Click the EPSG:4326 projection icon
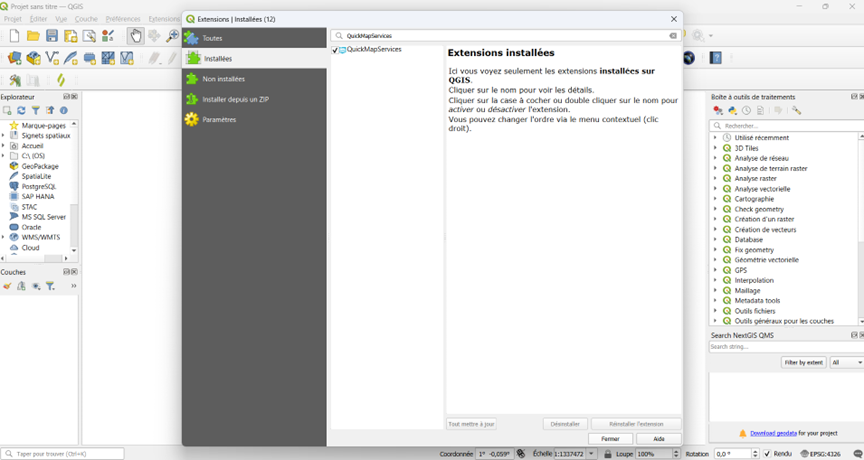This screenshot has height=460, width=864. [x=805, y=454]
